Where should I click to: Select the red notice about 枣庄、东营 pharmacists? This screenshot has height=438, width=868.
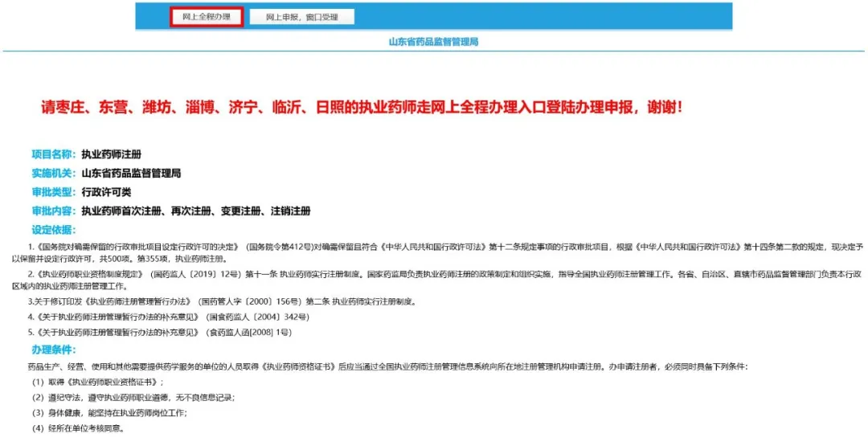click(x=362, y=108)
